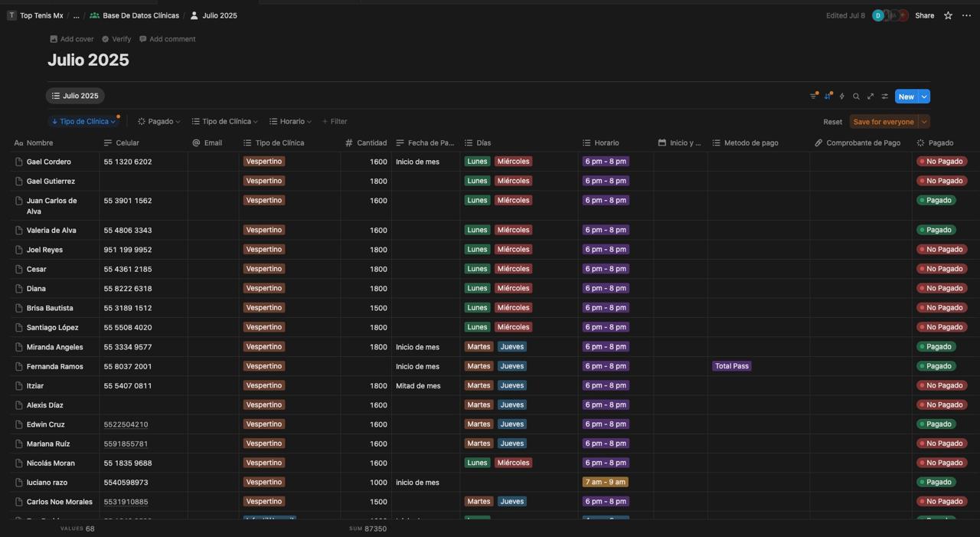Click the Total Pass payment method tag
Viewport: 980px width, 537px height.
pyautogui.click(x=731, y=366)
